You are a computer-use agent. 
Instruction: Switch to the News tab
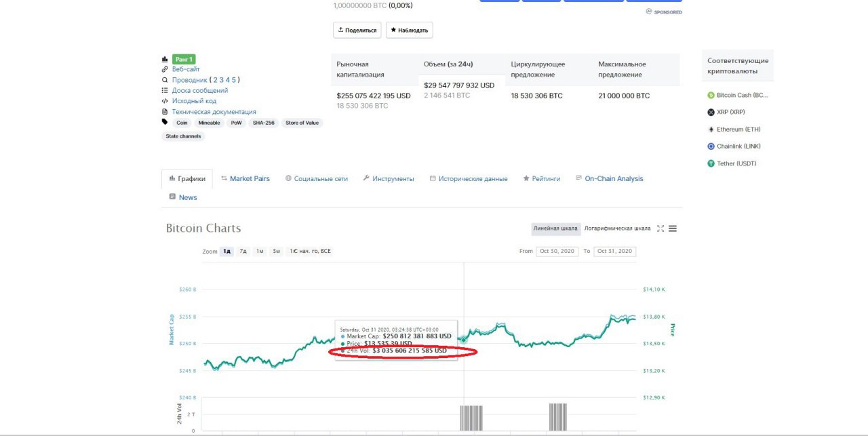[182, 197]
